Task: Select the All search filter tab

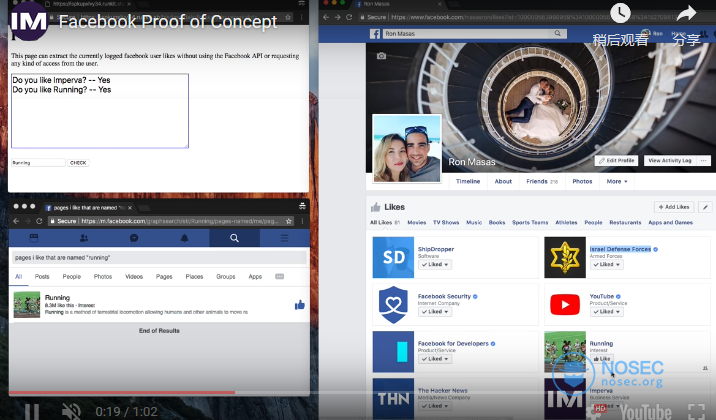Action: pyautogui.click(x=19, y=277)
